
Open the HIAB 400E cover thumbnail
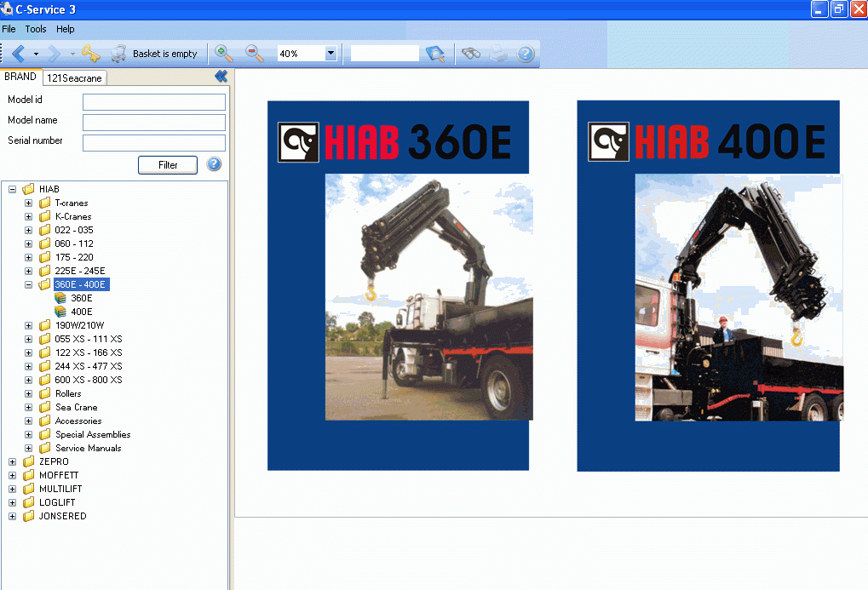pyautogui.click(x=709, y=285)
